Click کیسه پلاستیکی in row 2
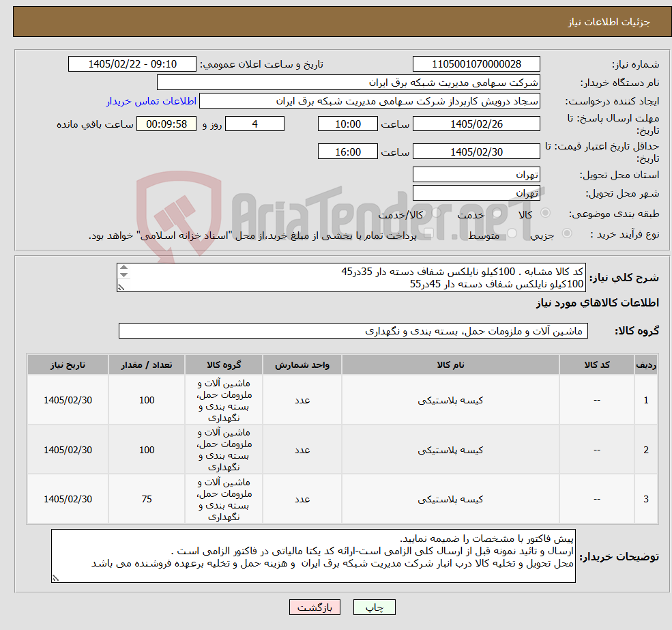This screenshot has width=672, height=630. tap(450, 450)
